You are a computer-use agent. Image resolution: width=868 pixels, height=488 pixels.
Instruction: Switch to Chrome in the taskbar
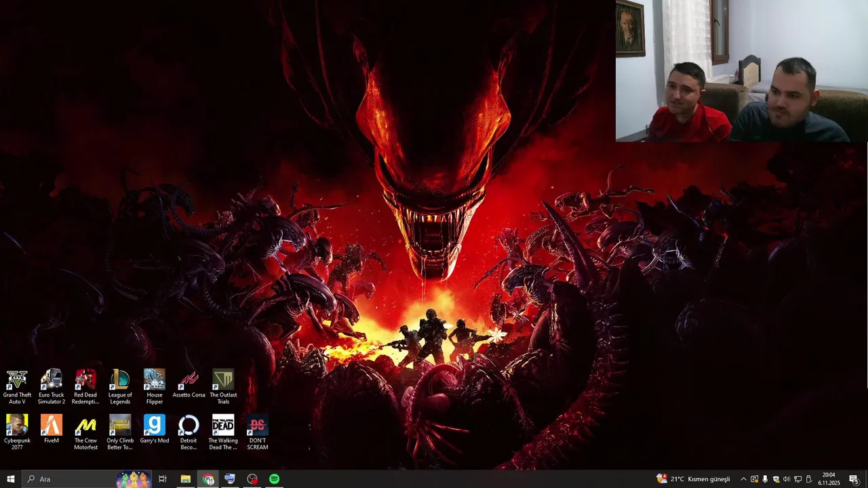[208, 479]
